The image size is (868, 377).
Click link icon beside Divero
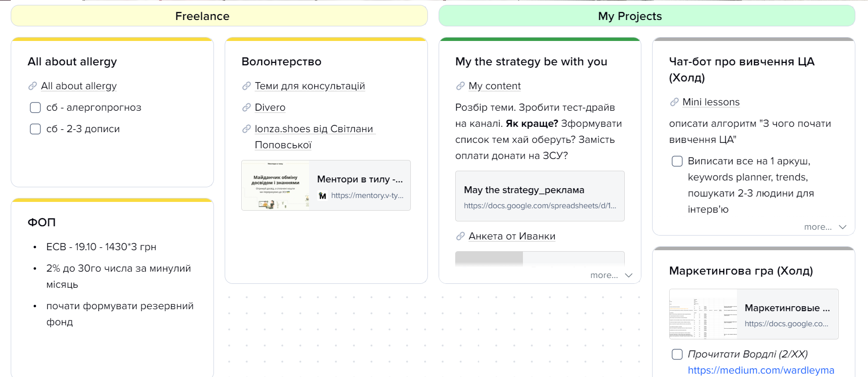tap(247, 108)
